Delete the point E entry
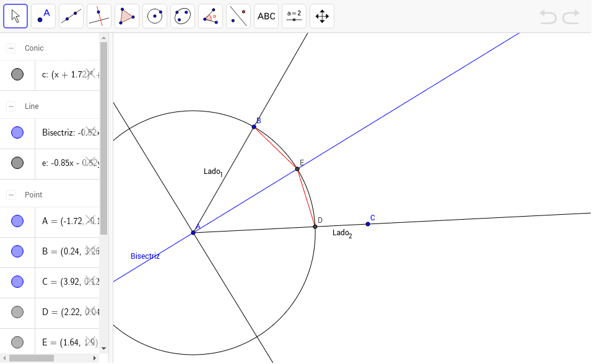 click(90, 340)
